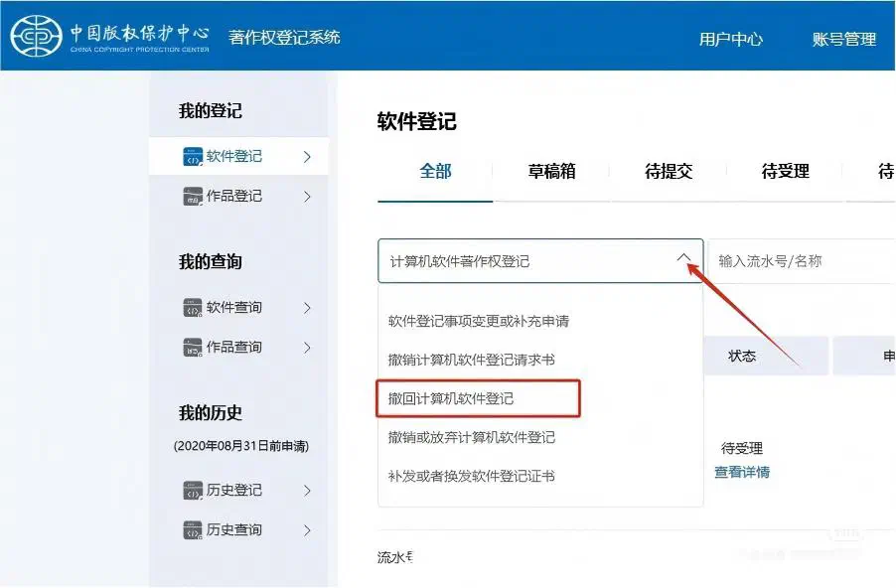The width and height of the screenshot is (896, 588).
Task: Switch to the 草稿箱 tab
Action: [x=552, y=172]
